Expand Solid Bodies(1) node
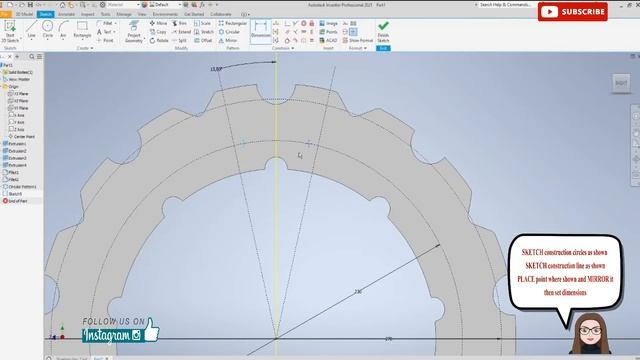 point(2,72)
